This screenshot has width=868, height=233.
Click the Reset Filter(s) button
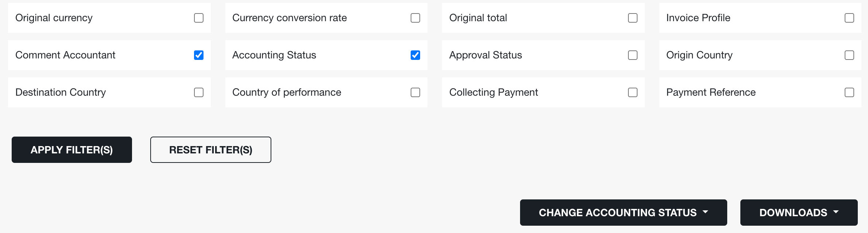click(x=211, y=150)
